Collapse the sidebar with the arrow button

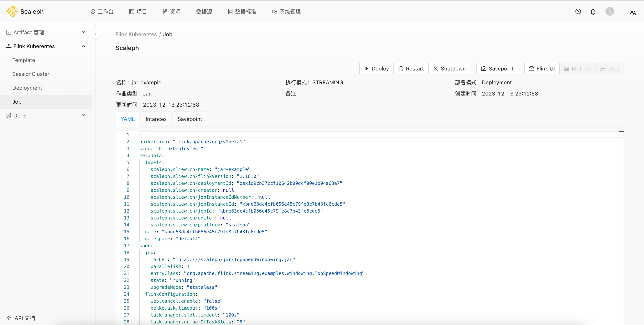click(96, 34)
